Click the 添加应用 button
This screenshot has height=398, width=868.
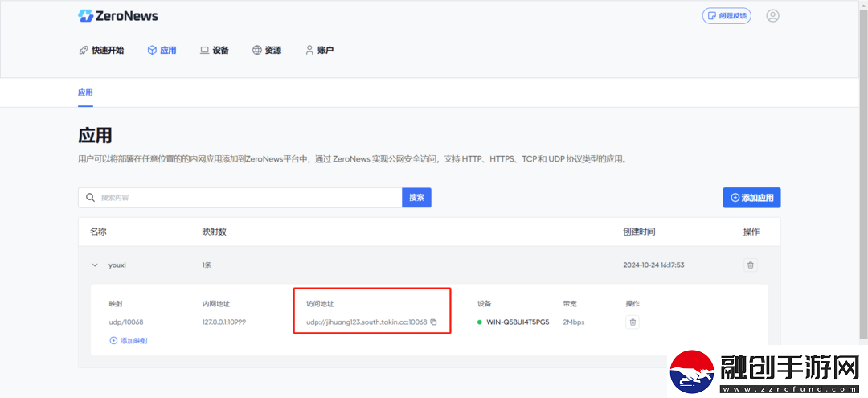[x=751, y=198]
